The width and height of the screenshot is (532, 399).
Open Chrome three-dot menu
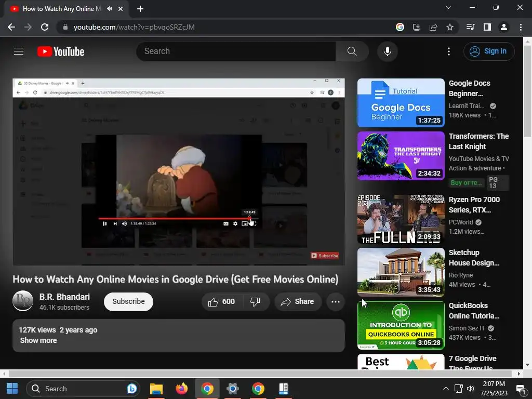pos(521,27)
